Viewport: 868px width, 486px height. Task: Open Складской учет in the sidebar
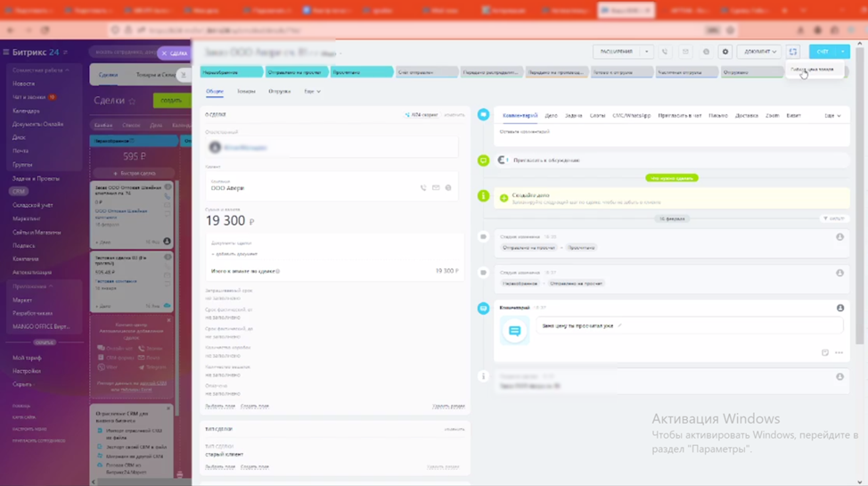click(33, 205)
